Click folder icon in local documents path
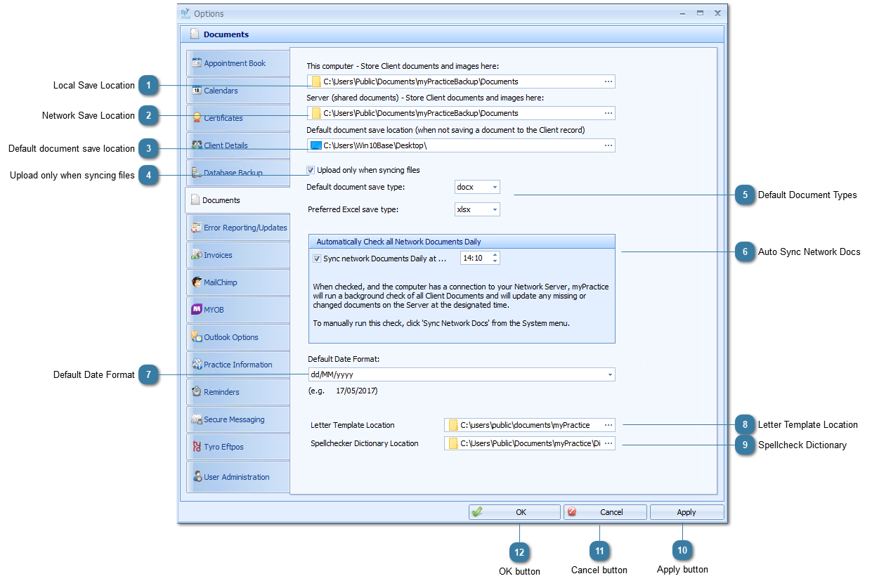The width and height of the screenshot is (872, 588). coord(316,81)
